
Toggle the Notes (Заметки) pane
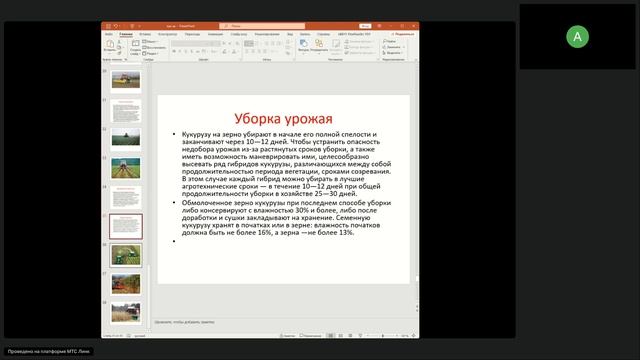tap(288, 336)
